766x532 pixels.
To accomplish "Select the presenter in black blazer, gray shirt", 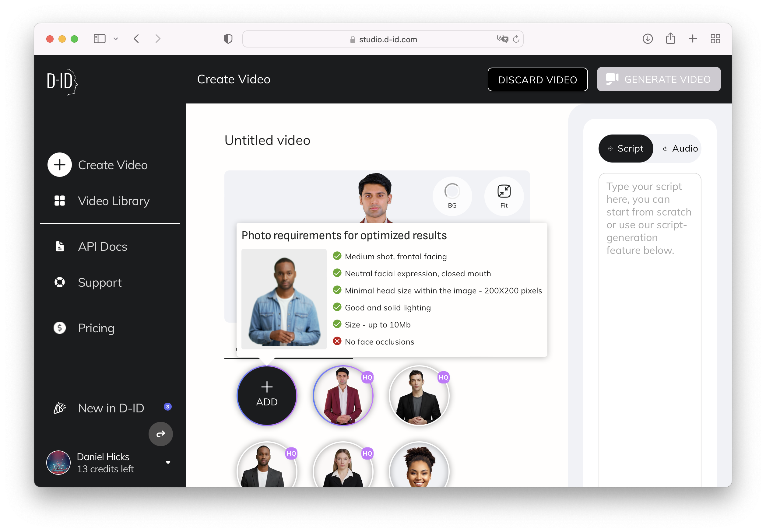I will point(419,395).
